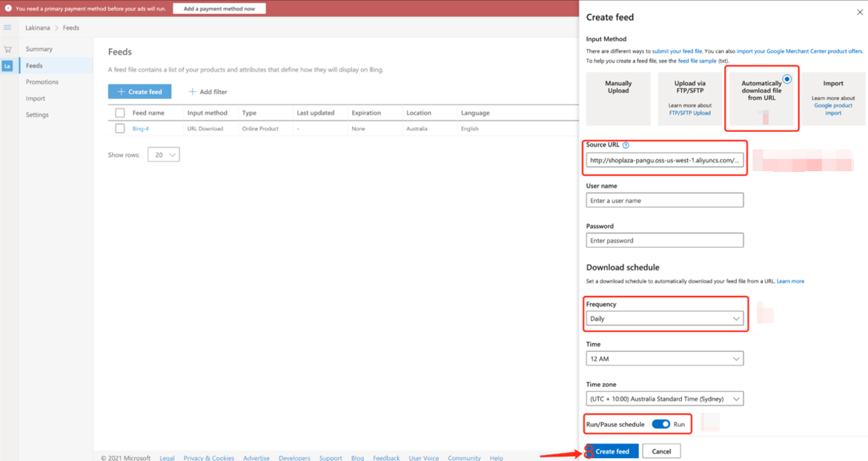Click the Language column header
Viewport: 868px width, 461px height.
[475, 113]
